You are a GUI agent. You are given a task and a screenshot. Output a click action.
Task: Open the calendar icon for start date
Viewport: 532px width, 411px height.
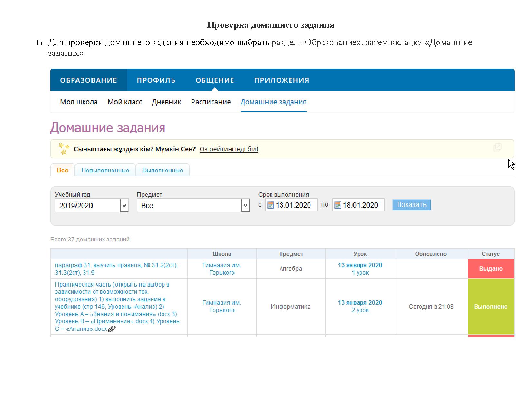[271, 205]
